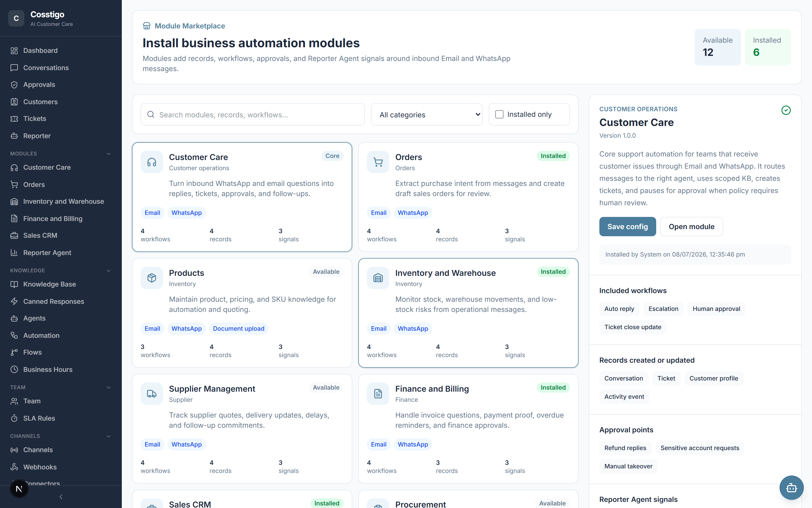Click the Sales CRM briefcase icon in sidebar
This screenshot has height=508, width=812.
click(14, 235)
